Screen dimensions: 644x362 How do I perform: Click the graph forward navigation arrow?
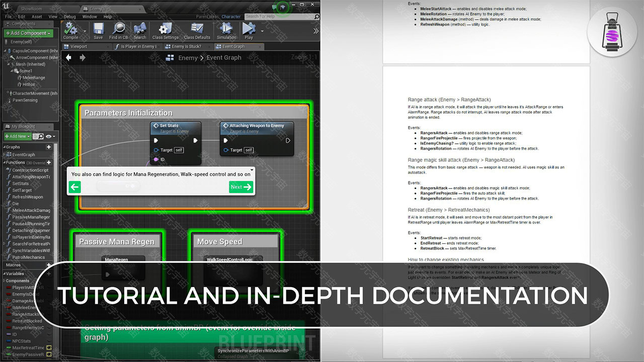click(x=83, y=57)
